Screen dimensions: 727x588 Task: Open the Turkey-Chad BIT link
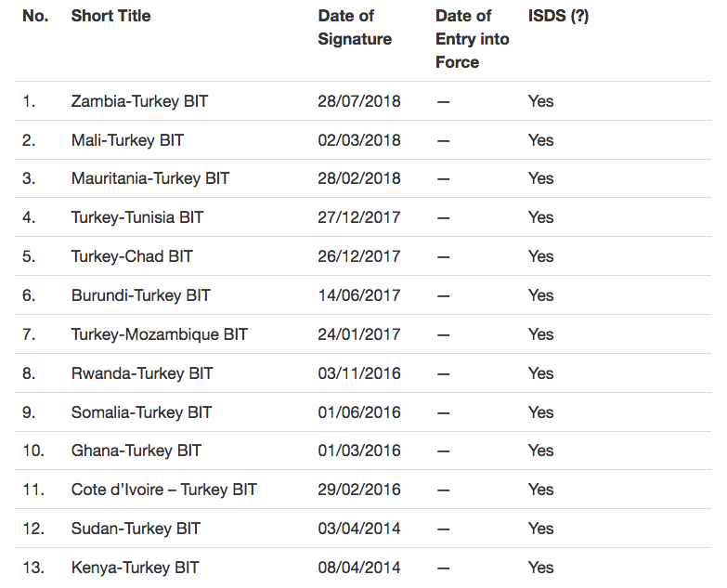tap(132, 256)
